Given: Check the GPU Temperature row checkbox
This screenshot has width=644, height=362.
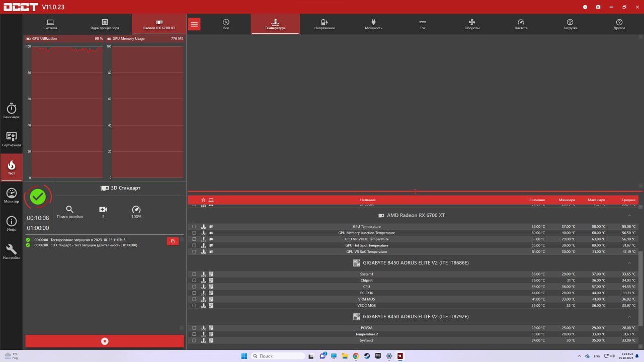Looking at the screenshot, I should pyautogui.click(x=194, y=227).
